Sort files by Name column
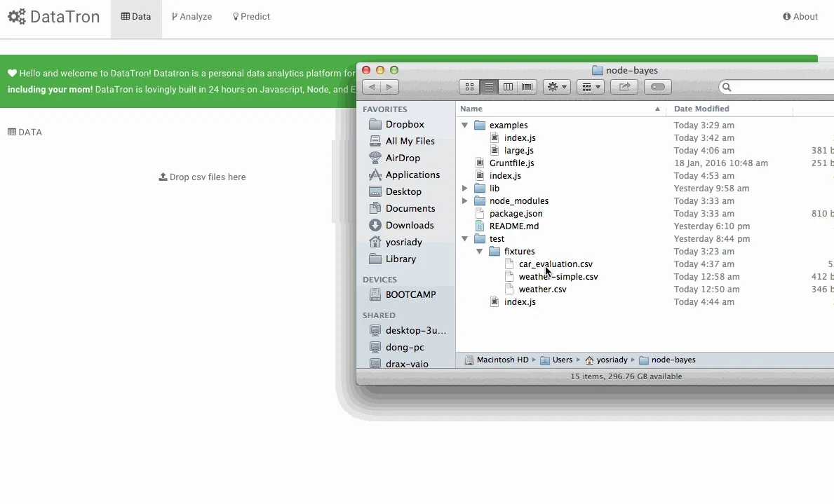The height and width of the screenshot is (504, 834). 560,109
